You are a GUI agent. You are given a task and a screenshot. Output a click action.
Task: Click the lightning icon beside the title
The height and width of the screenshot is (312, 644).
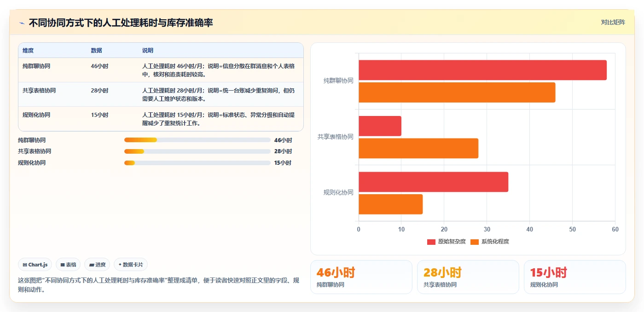pyautogui.click(x=22, y=23)
